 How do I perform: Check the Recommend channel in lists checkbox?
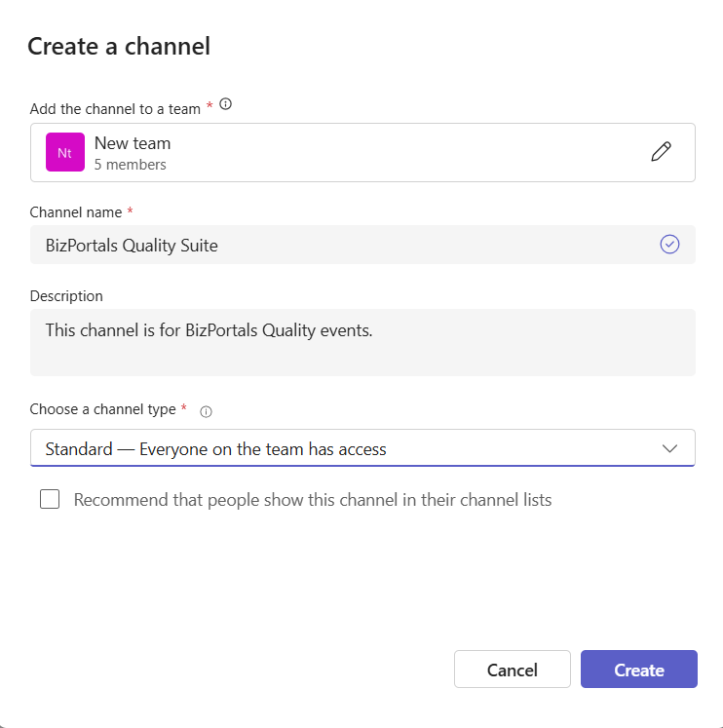click(x=50, y=500)
